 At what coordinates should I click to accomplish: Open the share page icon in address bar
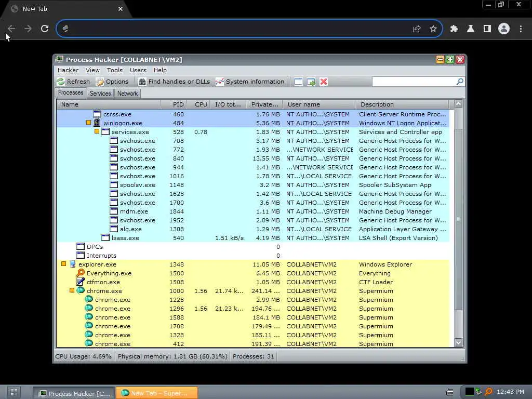(417, 29)
